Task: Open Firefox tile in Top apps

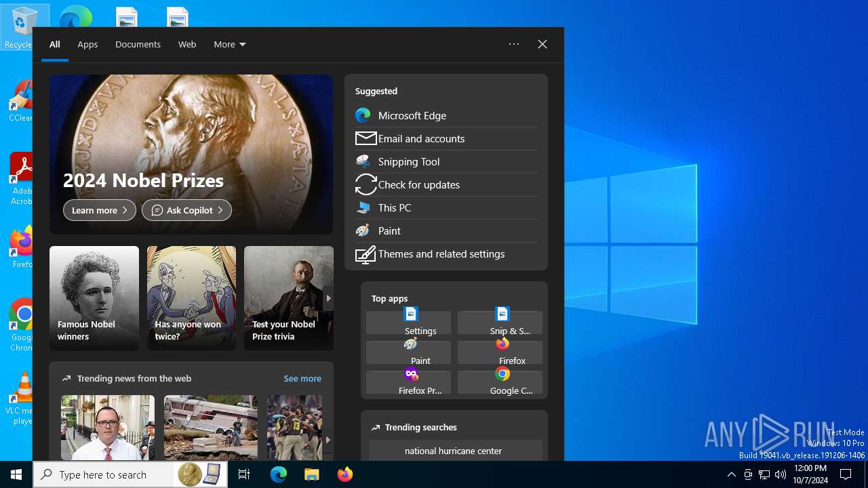Action: point(500,352)
